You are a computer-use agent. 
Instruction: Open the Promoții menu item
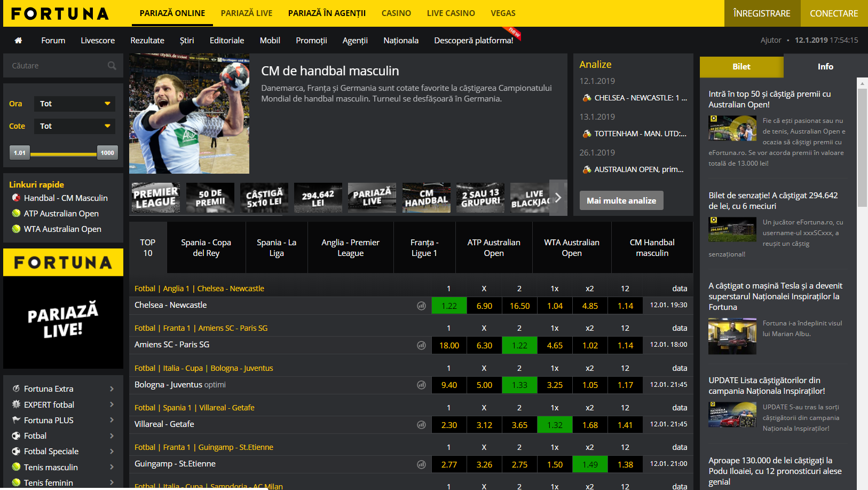(311, 41)
